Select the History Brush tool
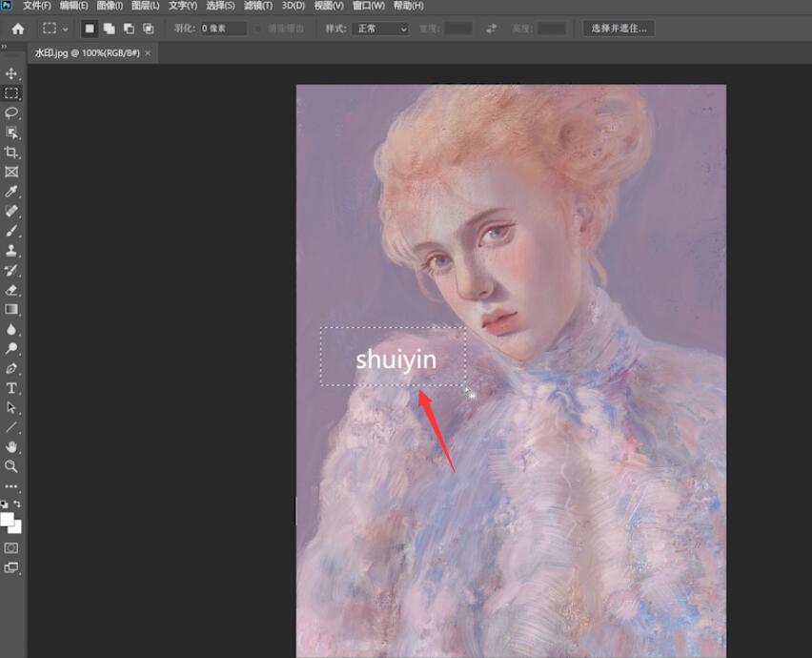The image size is (812, 658). tap(10, 270)
